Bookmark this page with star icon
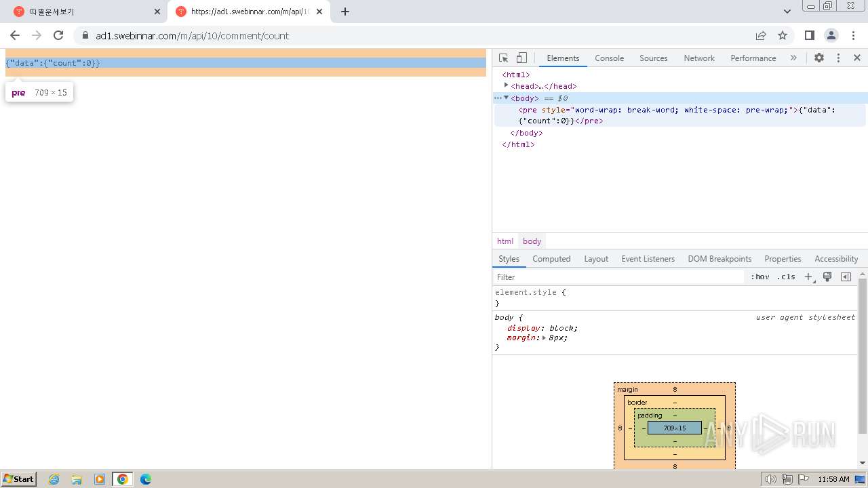Image resolution: width=868 pixels, height=488 pixels. point(783,36)
